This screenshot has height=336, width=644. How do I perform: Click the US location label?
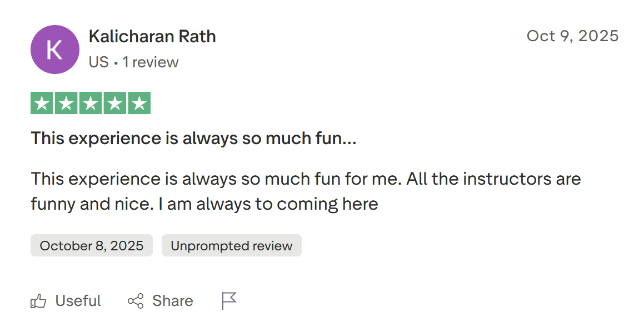pyautogui.click(x=99, y=62)
